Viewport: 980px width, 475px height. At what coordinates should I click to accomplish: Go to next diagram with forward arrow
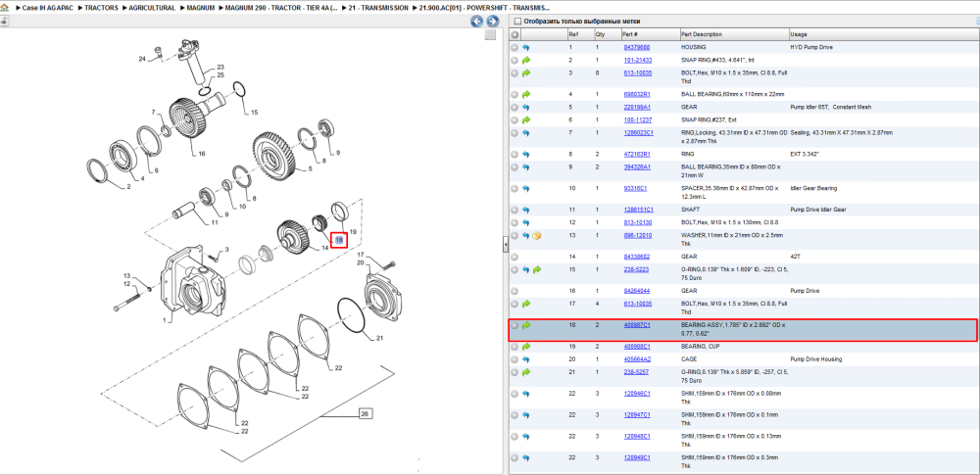(492, 22)
